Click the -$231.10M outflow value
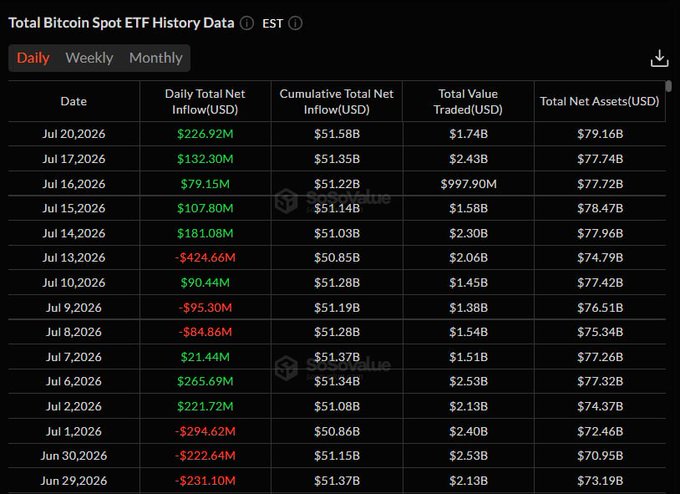The image size is (680, 494). point(205,481)
